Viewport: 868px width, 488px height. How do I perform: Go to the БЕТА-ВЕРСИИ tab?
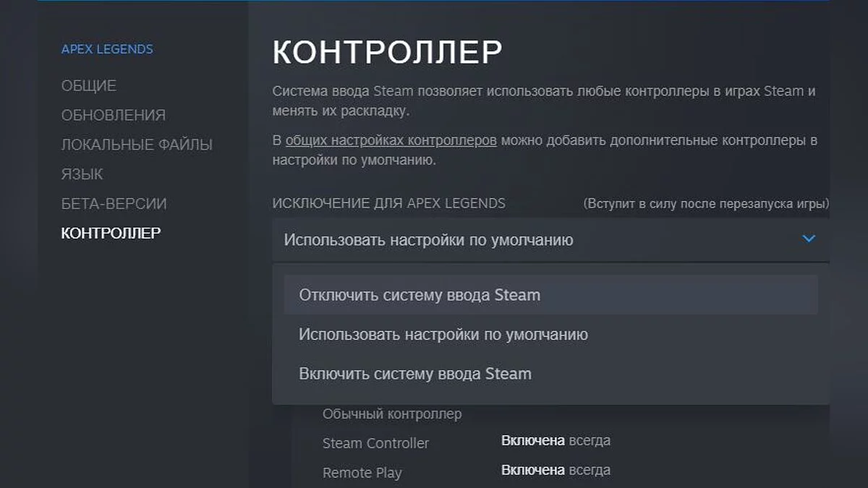coord(114,204)
